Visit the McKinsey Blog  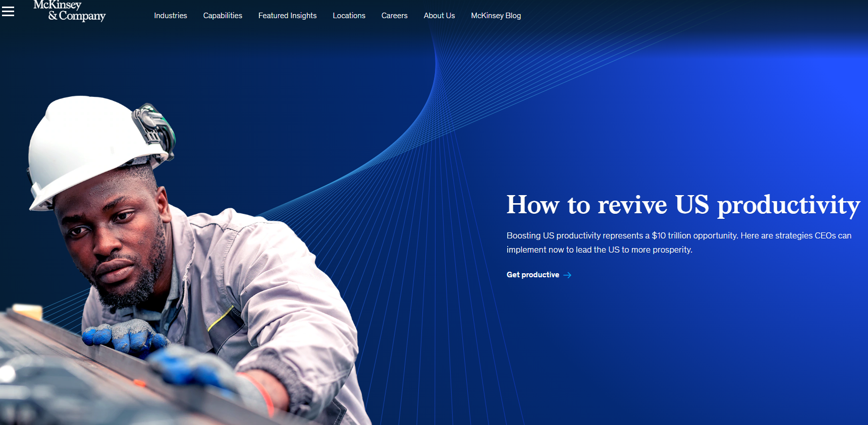click(x=496, y=16)
